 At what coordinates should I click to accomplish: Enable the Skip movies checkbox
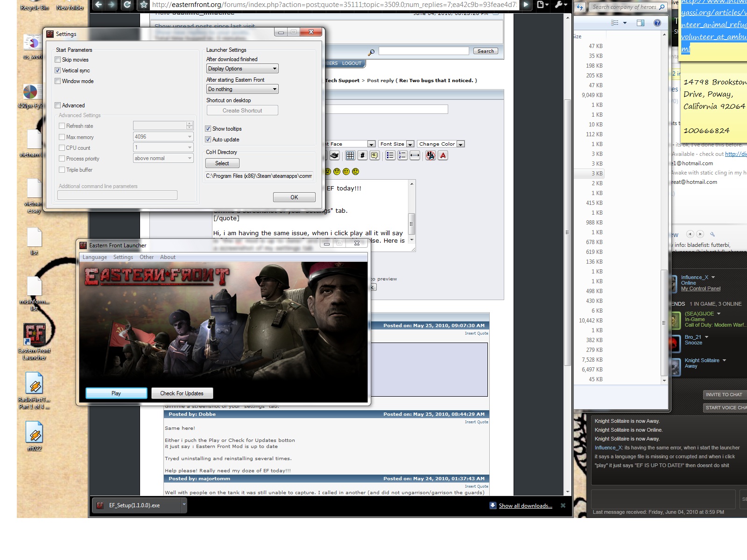click(x=58, y=60)
